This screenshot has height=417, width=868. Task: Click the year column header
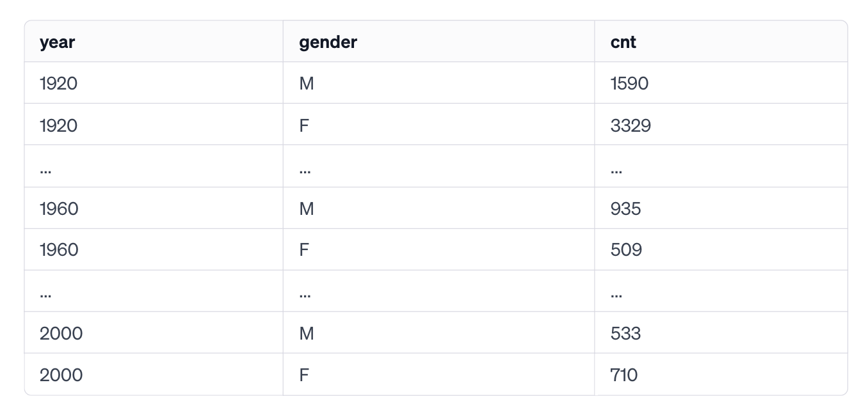[57, 42]
